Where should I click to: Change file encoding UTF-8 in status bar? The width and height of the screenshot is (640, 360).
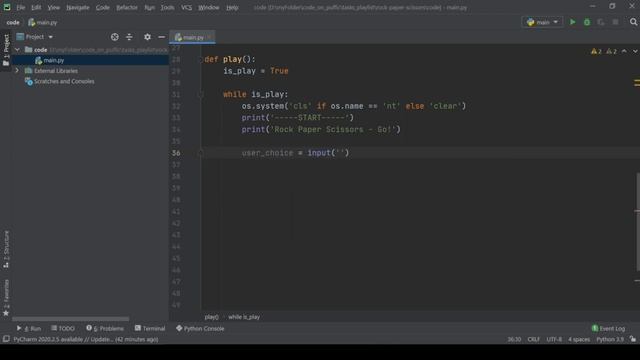[554, 339]
